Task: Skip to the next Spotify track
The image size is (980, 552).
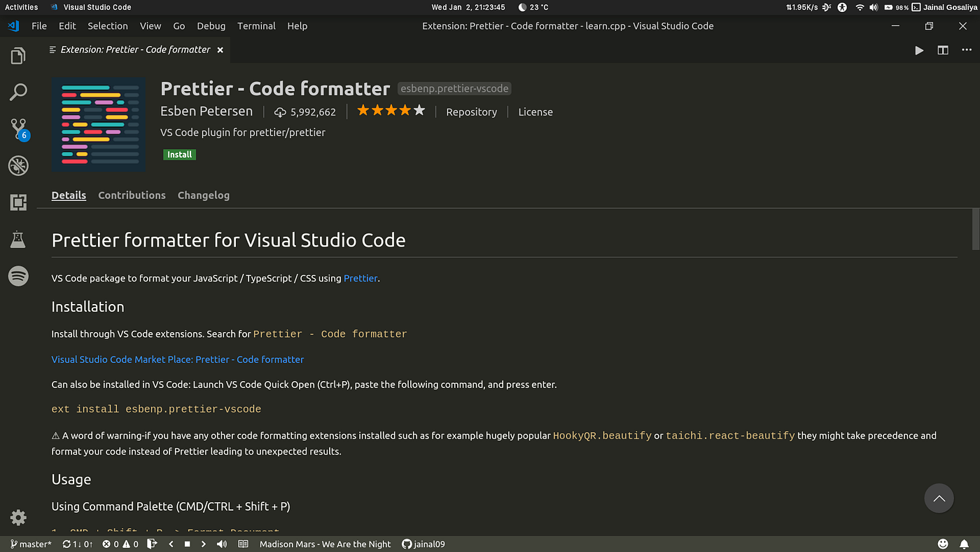Action: pos(204,544)
